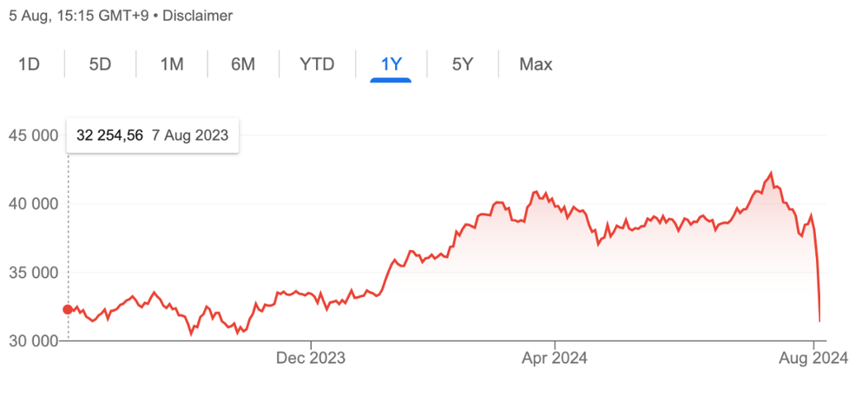The height and width of the screenshot is (396, 868).
Task: Select the 1D time range tab
Action: pos(29,64)
